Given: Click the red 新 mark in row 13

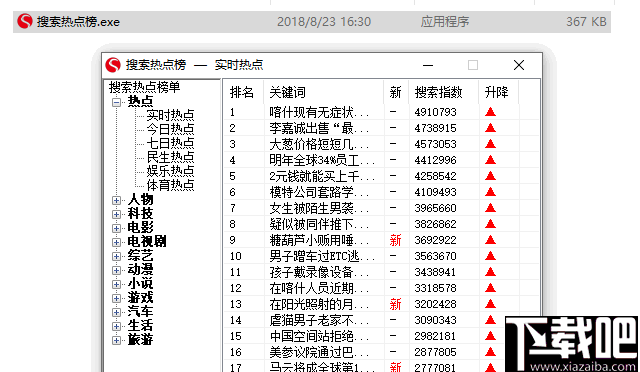Looking at the screenshot, I should 395,304.
